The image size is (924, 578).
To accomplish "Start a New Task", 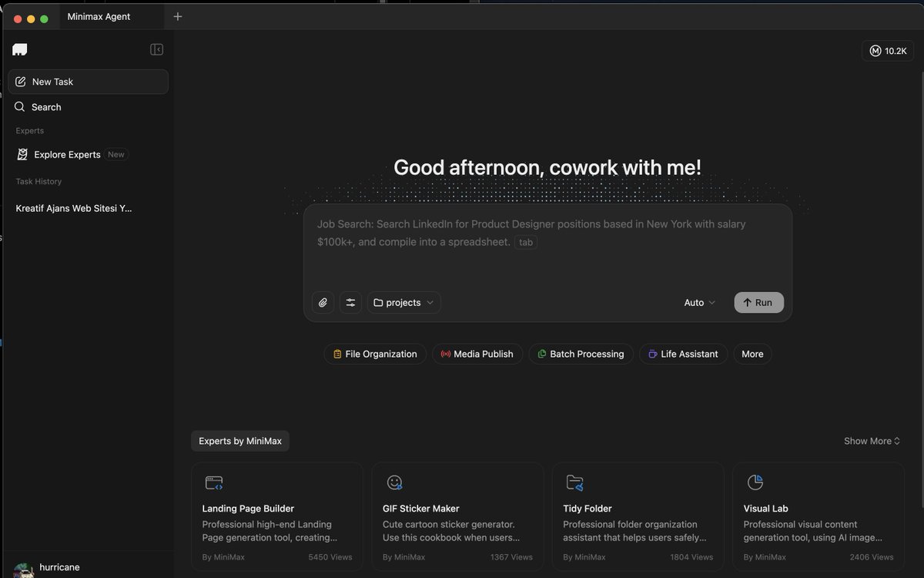I will (x=88, y=82).
